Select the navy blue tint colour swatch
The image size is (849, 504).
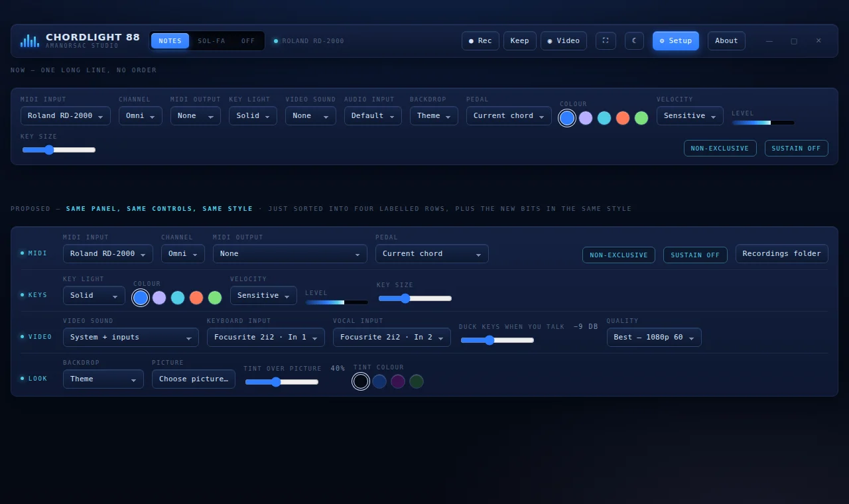(x=379, y=381)
